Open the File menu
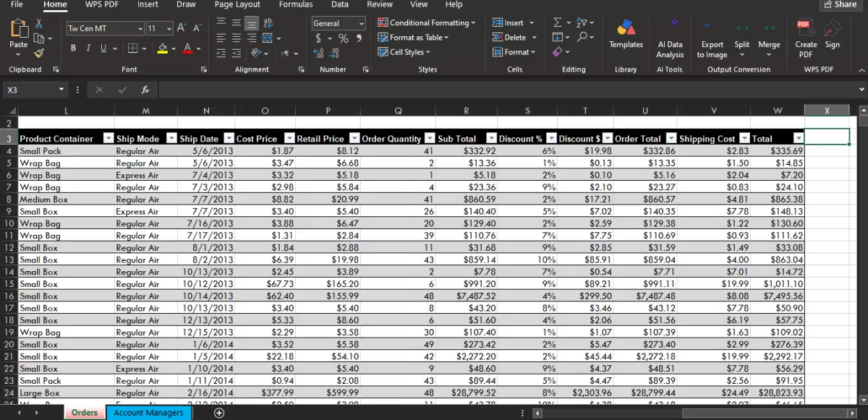Viewport: 868px width, 420px height. click(x=17, y=4)
